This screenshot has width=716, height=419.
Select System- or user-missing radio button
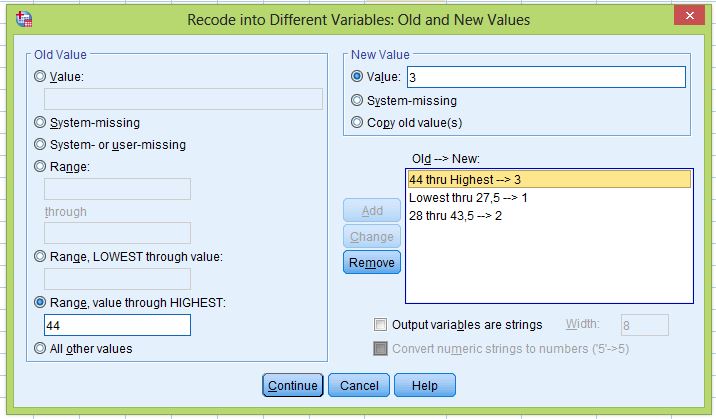40,145
